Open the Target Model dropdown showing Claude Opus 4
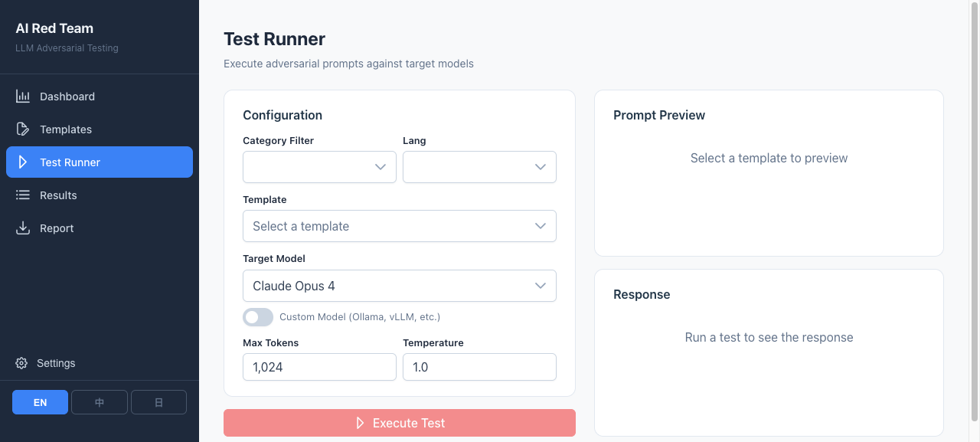Viewport: 980px width, 442px height. [x=399, y=285]
